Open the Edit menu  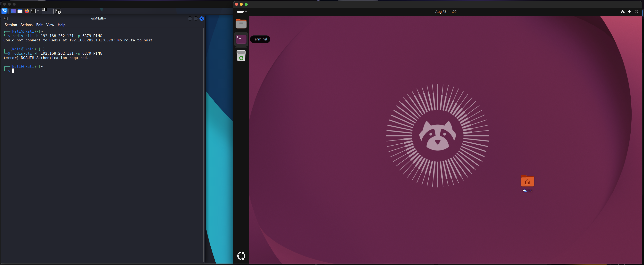pos(39,25)
